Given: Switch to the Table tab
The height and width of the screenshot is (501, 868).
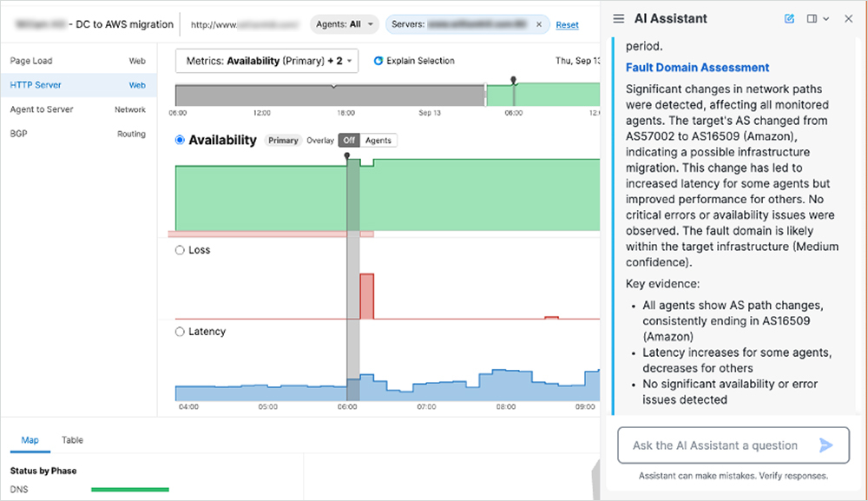Looking at the screenshot, I should tap(72, 440).
